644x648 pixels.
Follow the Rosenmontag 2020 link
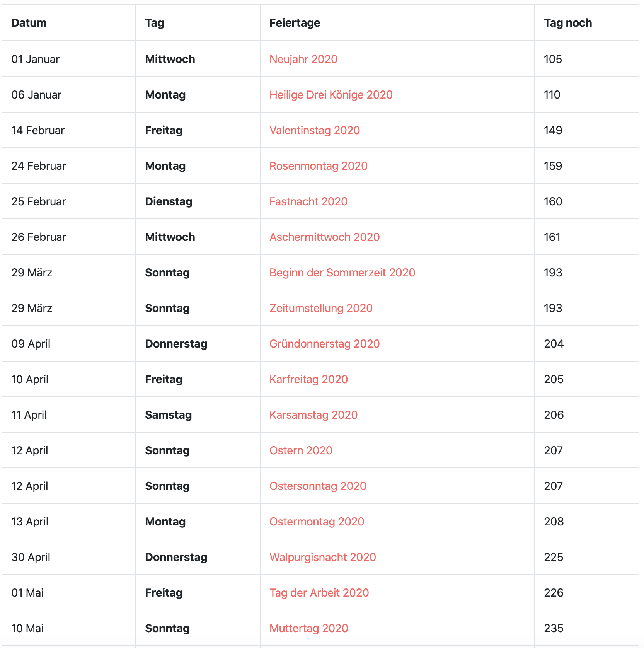[x=318, y=166]
